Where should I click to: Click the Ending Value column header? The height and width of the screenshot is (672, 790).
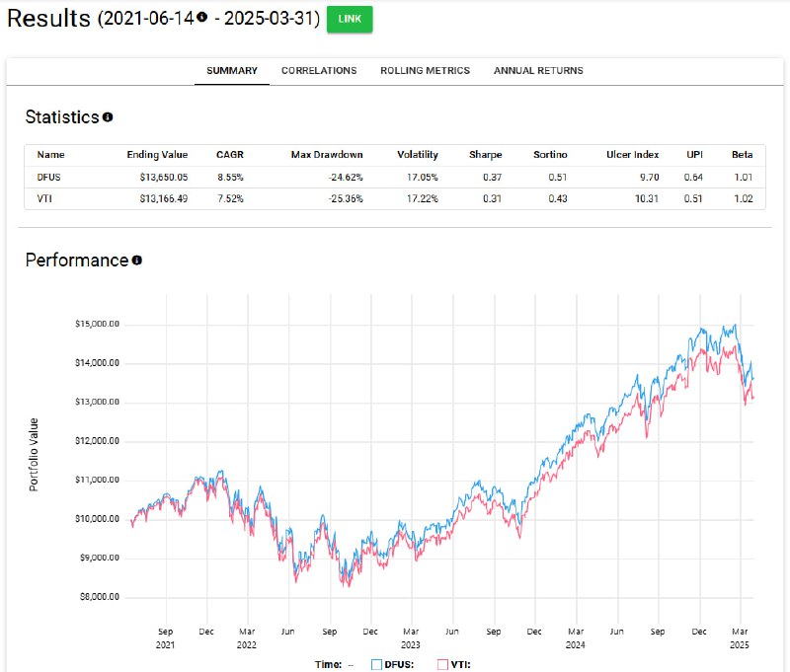click(x=157, y=155)
